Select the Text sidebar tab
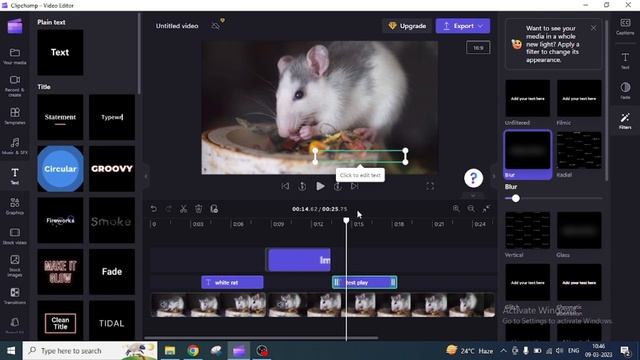This screenshot has width=640, height=360. pos(15,176)
